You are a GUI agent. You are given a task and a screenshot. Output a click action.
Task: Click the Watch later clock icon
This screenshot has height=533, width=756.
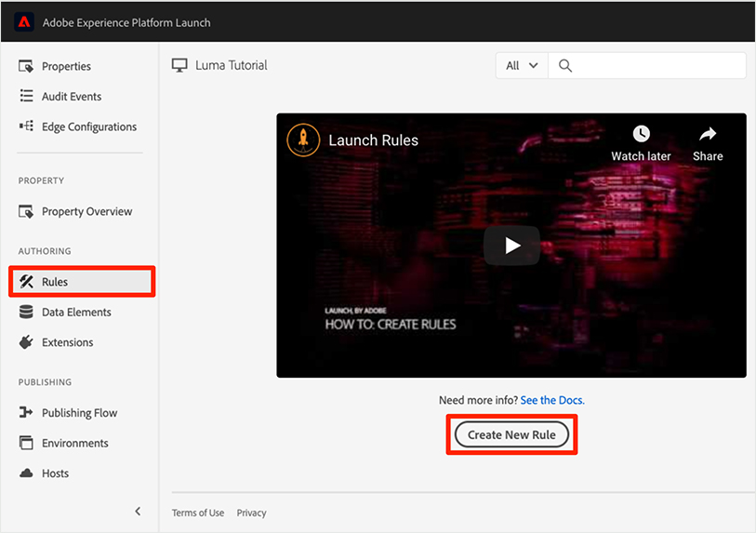642,134
